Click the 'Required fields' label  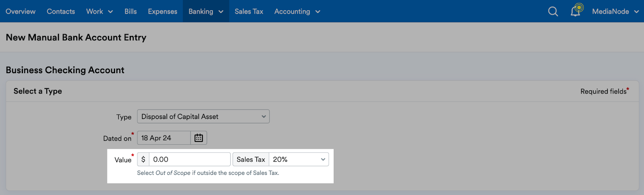click(603, 91)
